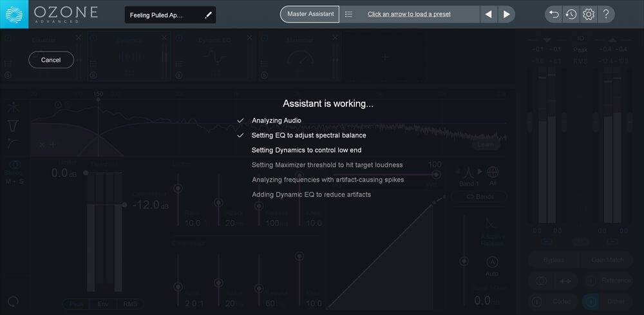Image resolution: width=644 pixels, height=315 pixels.
Task: Add crossover band with plus icon
Action: point(53,144)
